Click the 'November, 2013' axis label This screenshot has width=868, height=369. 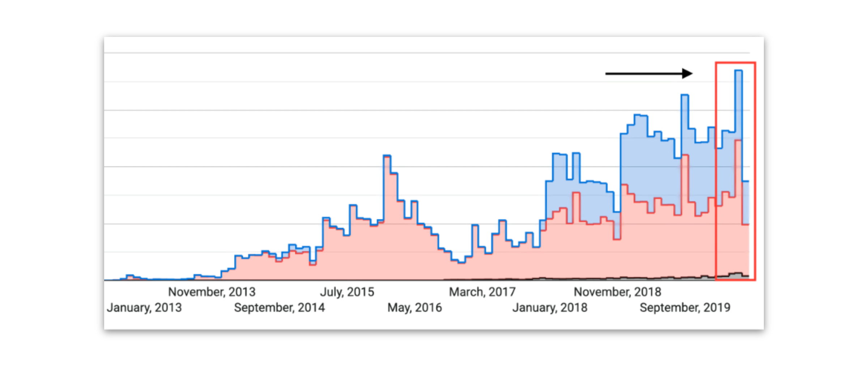click(x=212, y=292)
